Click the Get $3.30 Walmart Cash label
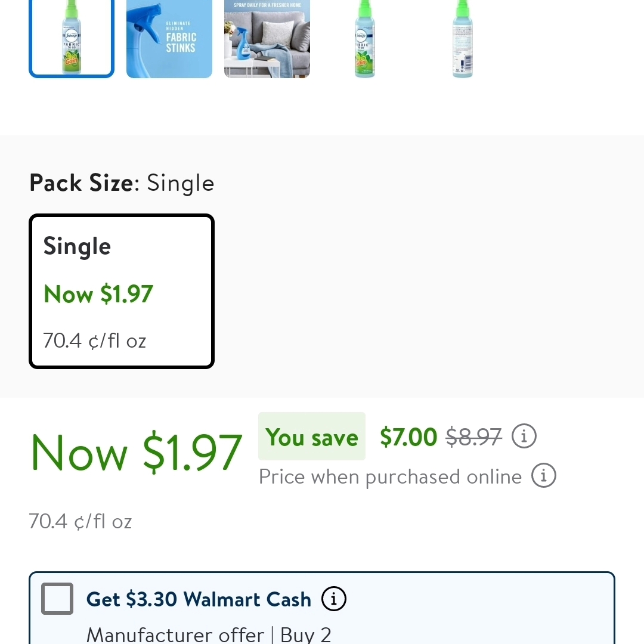644x644 pixels. (x=199, y=599)
